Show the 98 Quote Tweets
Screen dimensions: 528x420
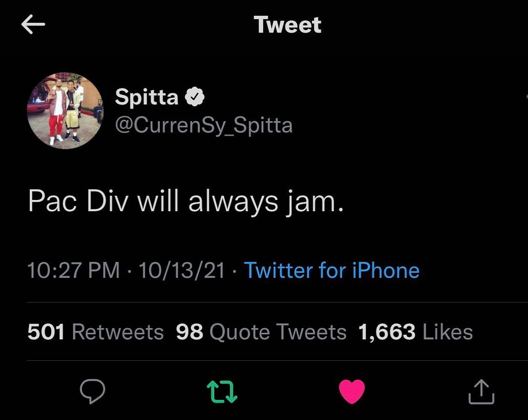point(261,332)
